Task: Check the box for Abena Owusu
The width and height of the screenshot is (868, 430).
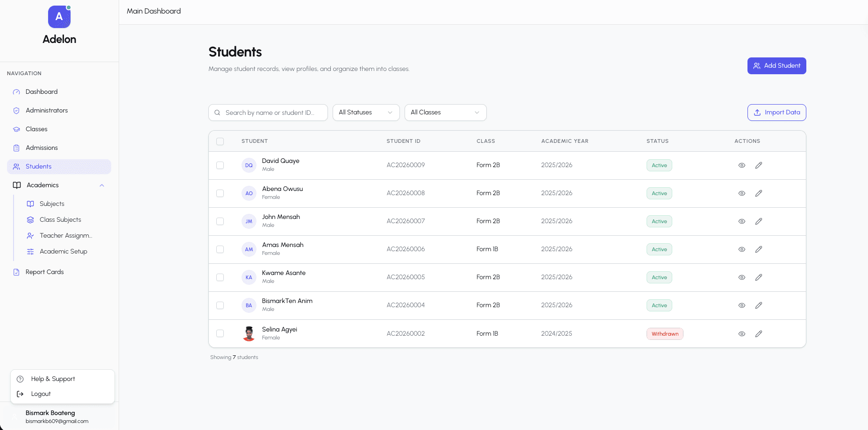Action: coord(220,193)
